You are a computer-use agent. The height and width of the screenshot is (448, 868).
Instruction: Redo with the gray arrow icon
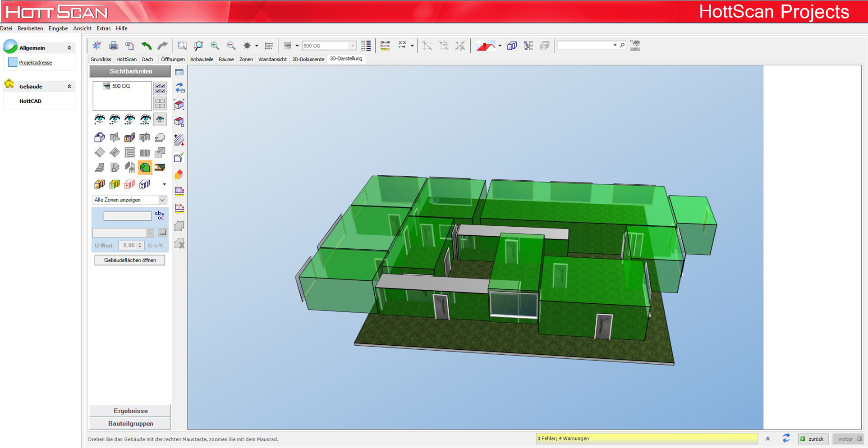[x=162, y=46]
